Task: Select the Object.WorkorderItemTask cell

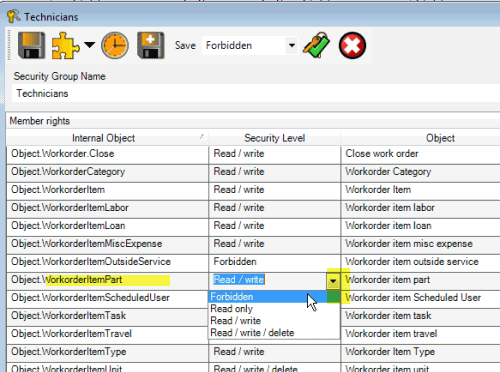Action: click(x=107, y=316)
